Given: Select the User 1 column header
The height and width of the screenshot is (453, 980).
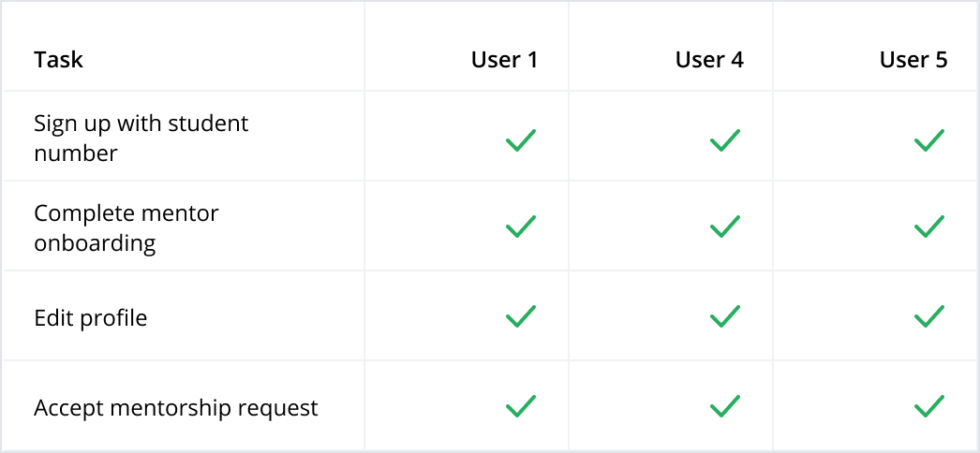Looking at the screenshot, I should (x=504, y=60).
